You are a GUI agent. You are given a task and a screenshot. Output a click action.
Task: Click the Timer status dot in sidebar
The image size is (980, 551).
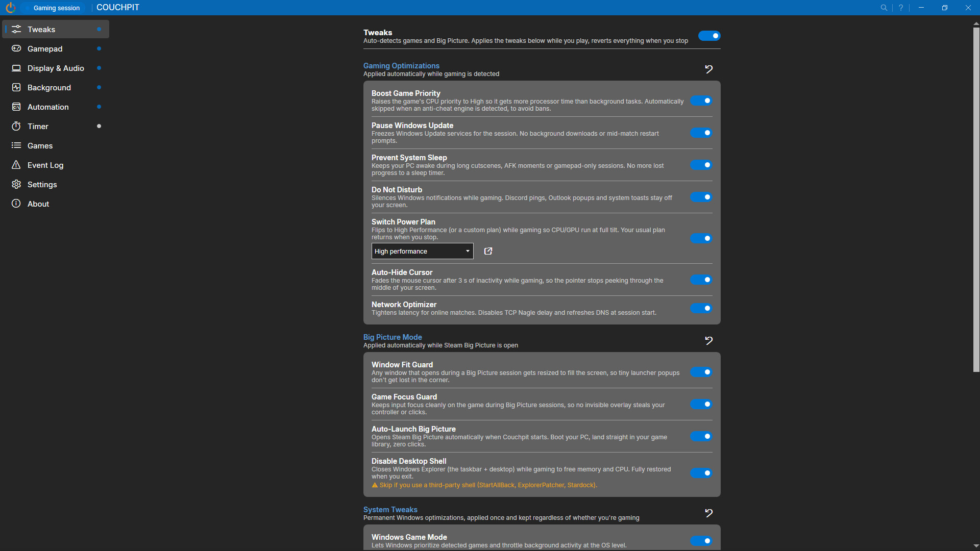99,126
